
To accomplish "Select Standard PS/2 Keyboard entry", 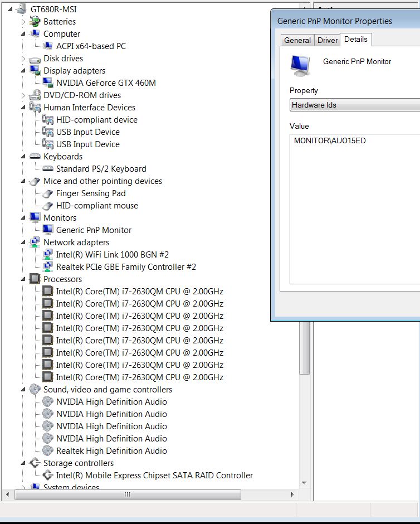I will click(x=101, y=169).
